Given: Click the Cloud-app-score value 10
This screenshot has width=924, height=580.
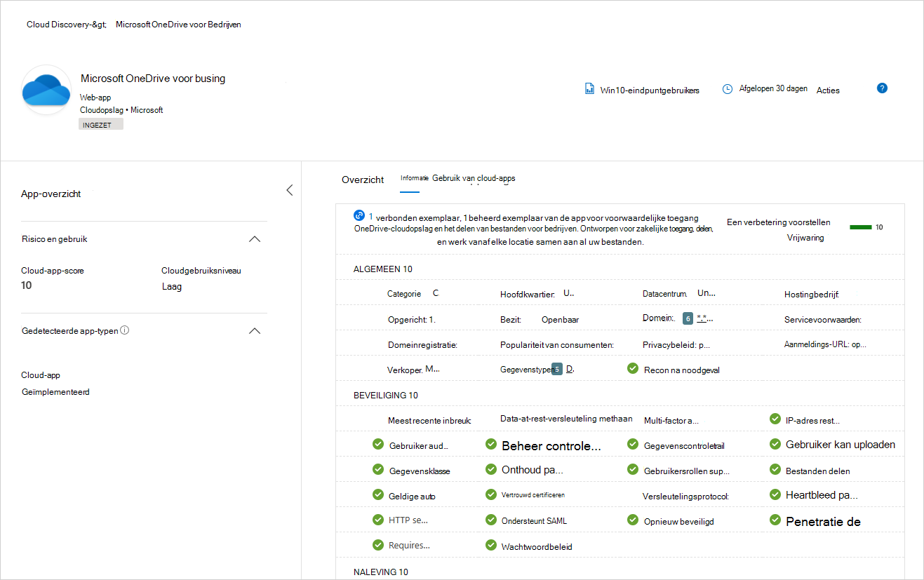Looking at the screenshot, I should 27,285.
